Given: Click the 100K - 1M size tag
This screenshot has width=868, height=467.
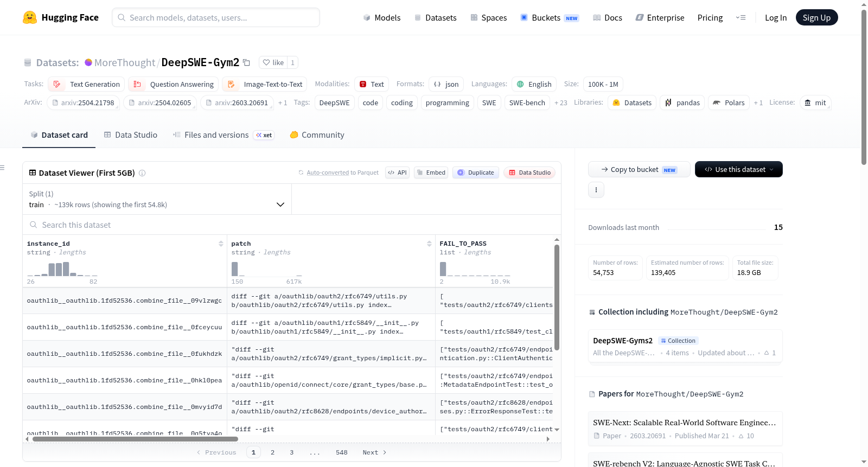Looking at the screenshot, I should tap(603, 84).
